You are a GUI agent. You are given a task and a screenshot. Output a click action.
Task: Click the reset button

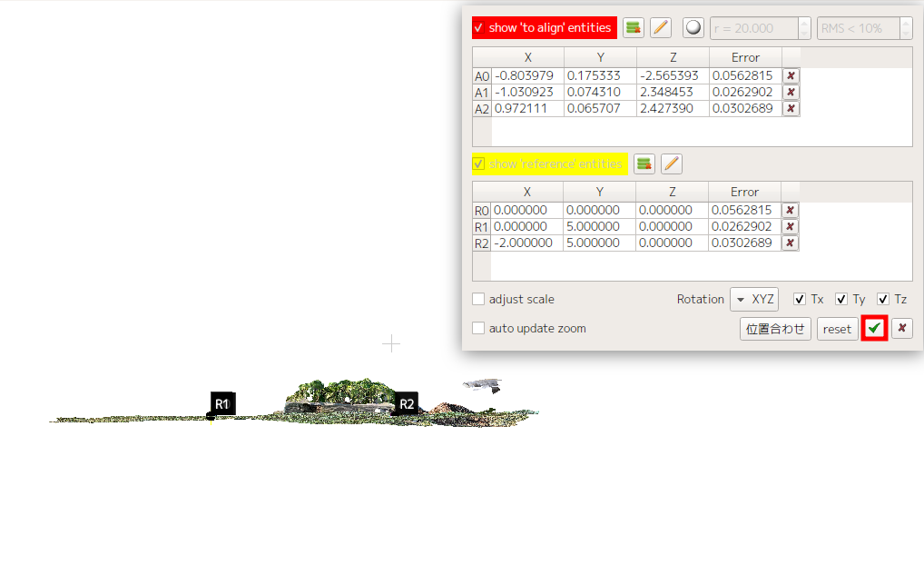836,328
